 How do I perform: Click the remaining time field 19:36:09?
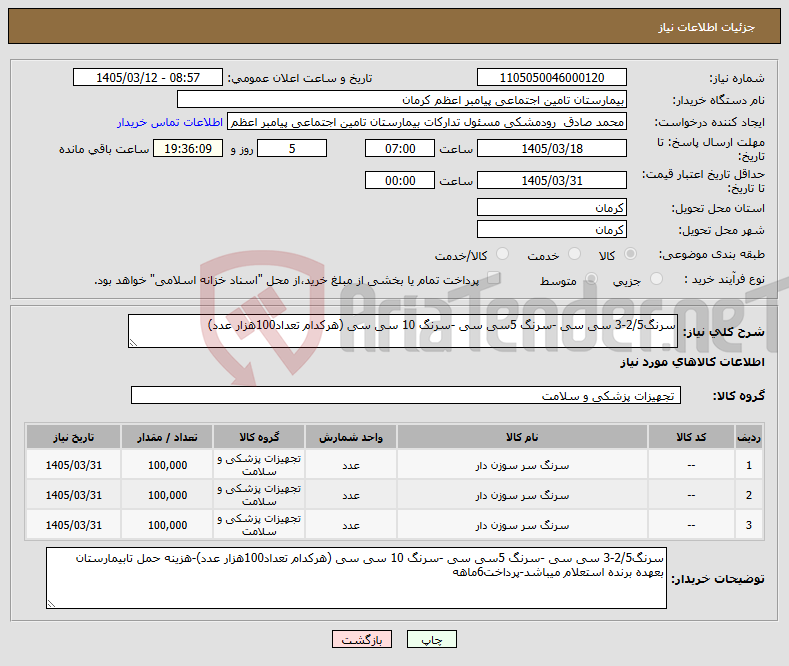point(188,148)
